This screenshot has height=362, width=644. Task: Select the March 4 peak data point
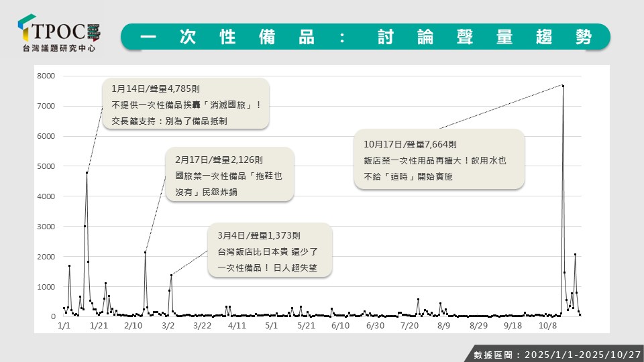[171, 276]
